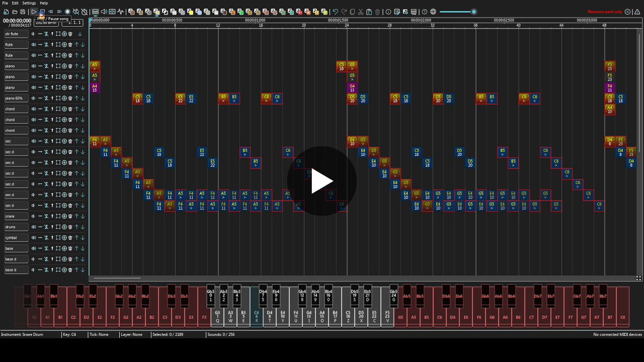Adjust the master volume slider in the toolbar
The width and height of the screenshot is (644, 362).
pyautogui.click(x=458, y=11)
